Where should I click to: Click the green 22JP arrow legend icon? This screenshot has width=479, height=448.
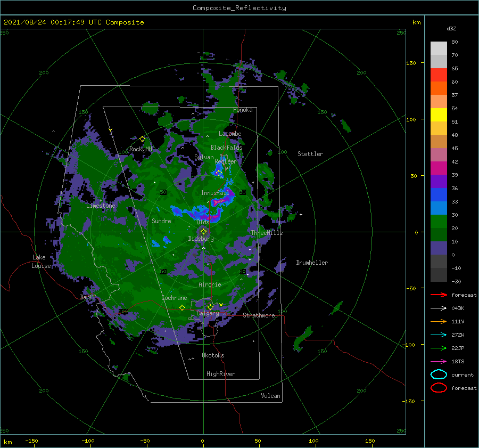[439, 348]
